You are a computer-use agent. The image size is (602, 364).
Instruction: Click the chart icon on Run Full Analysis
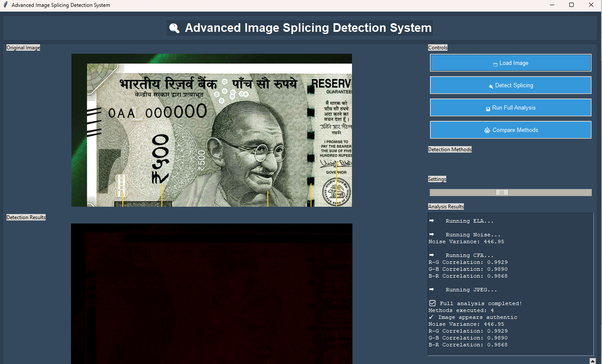click(488, 108)
